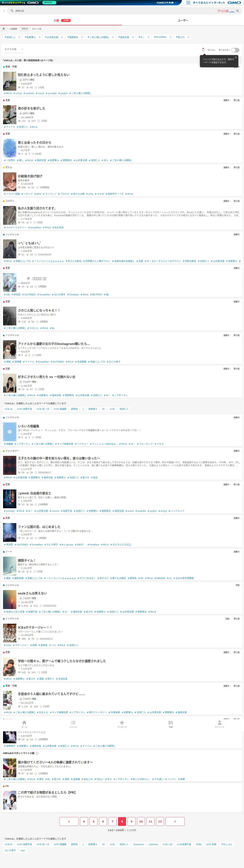The image size is (244, 868).
Task: Click the related keyword 超特急 at the page bottom
Action: tap(74, 844)
